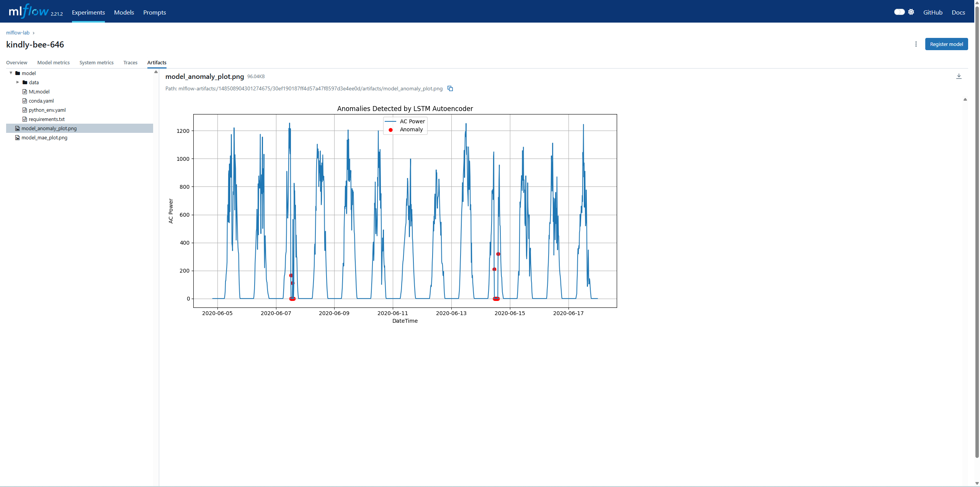Switch to the System metrics tab
The width and height of the screenshot is (980, 487).
(96, 62)
